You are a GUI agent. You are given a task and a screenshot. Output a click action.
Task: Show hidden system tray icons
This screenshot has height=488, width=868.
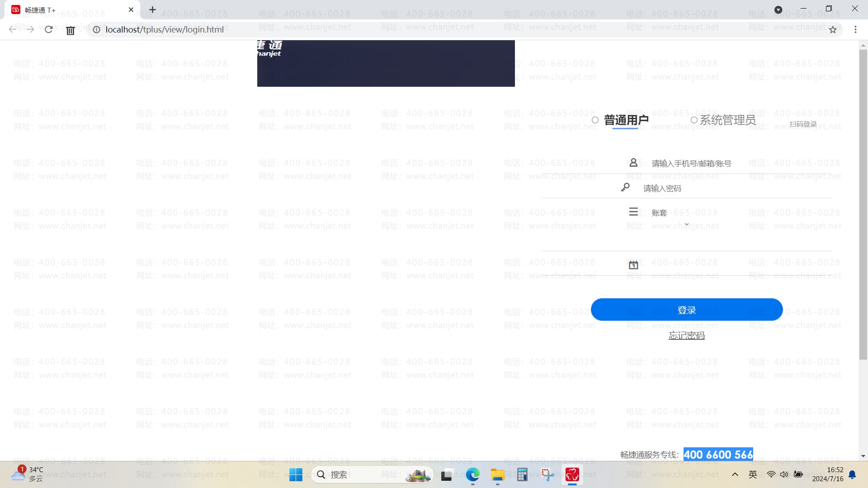735,474
